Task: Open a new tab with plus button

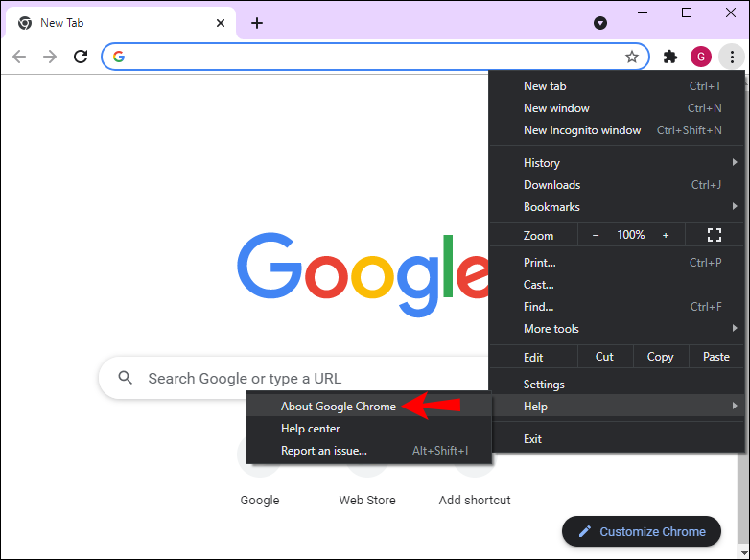Action: pyautogui.click(x=257, y=23)
